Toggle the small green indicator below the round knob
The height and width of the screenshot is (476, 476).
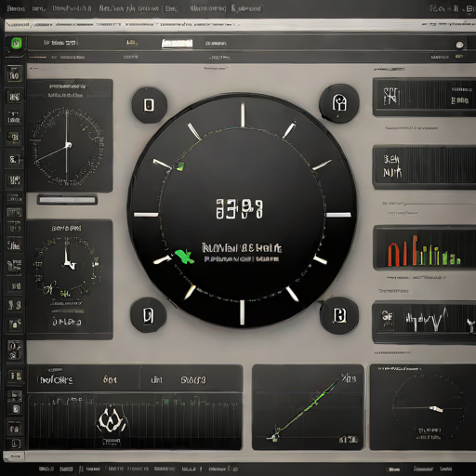point(459,57)
